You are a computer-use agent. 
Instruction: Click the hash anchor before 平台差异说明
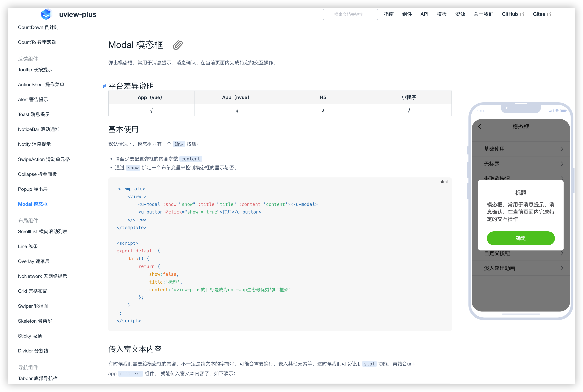point(104,86)
